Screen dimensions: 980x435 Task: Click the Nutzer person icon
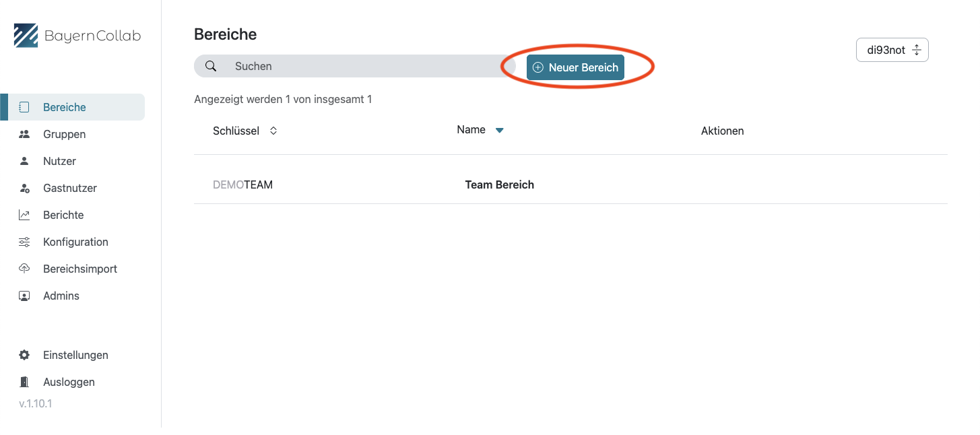click(24, 161)
